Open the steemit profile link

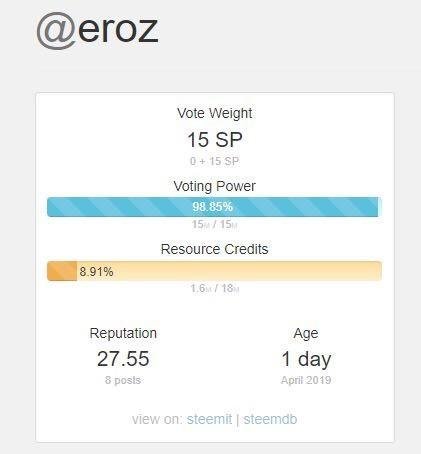click(209, 419)
